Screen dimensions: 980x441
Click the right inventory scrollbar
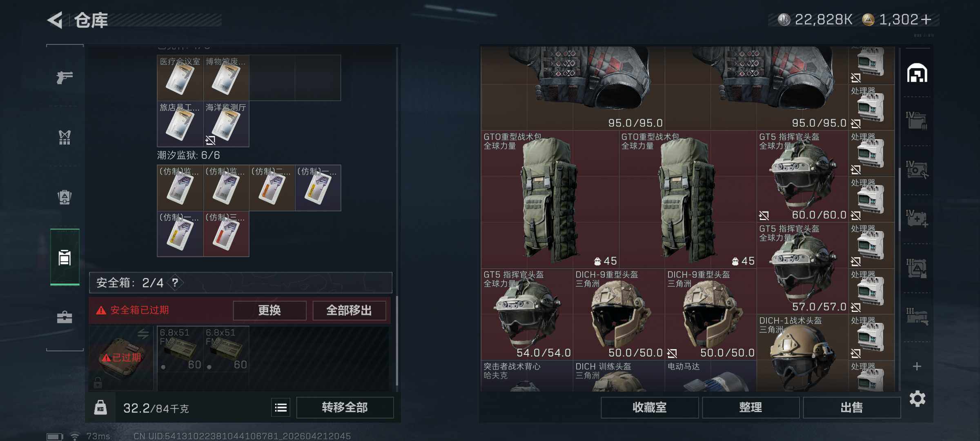900,199
